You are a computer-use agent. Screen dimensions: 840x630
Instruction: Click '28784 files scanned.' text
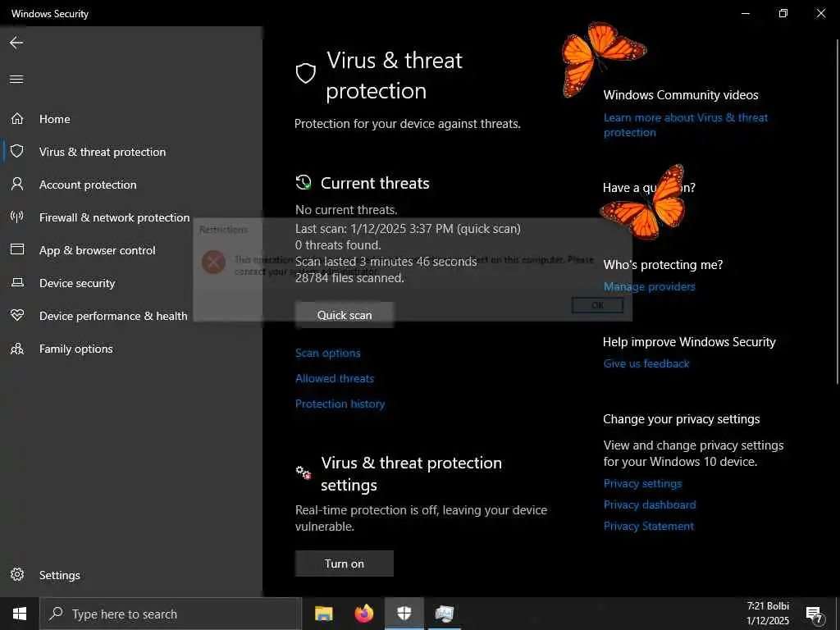tap(349, 278)
